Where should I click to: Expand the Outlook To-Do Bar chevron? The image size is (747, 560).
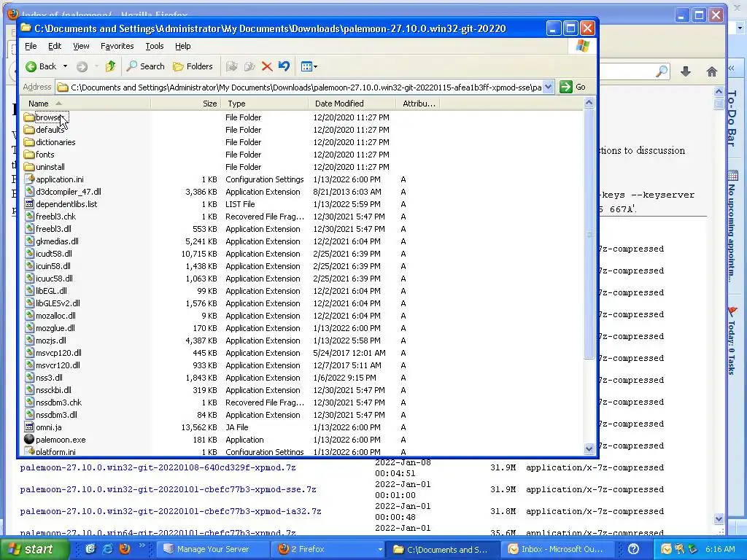coord(732,69)
